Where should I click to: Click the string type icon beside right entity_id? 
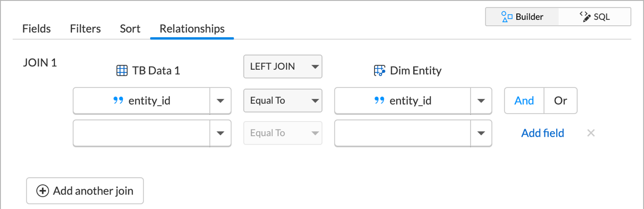click(x=379, y=101)
